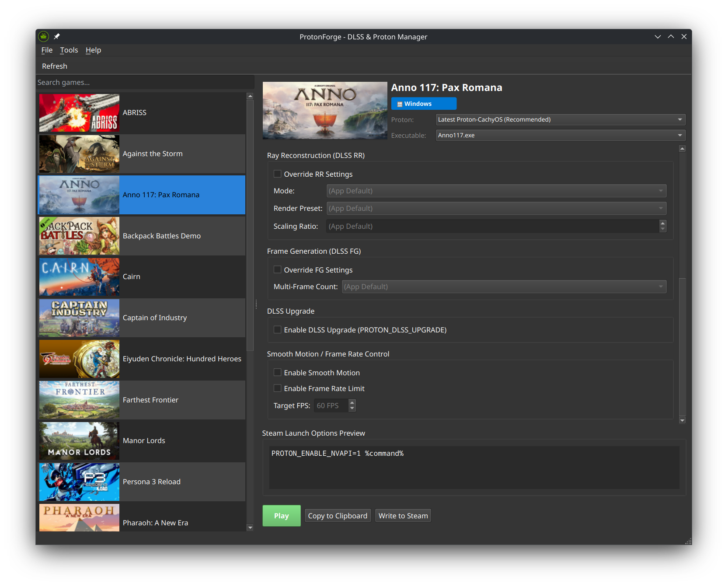Open the Tools menu
The height and width of the screenshot is (587, 728).
pyautogui.click(x=69, y=50)
